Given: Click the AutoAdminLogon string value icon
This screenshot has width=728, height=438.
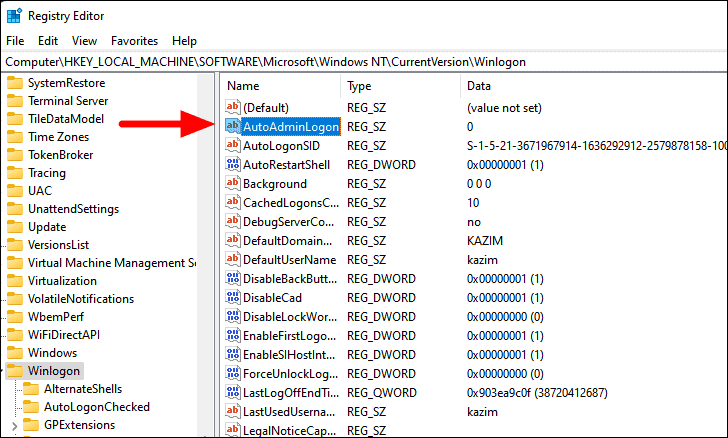Looking at the screenshot, I should 233,126.
